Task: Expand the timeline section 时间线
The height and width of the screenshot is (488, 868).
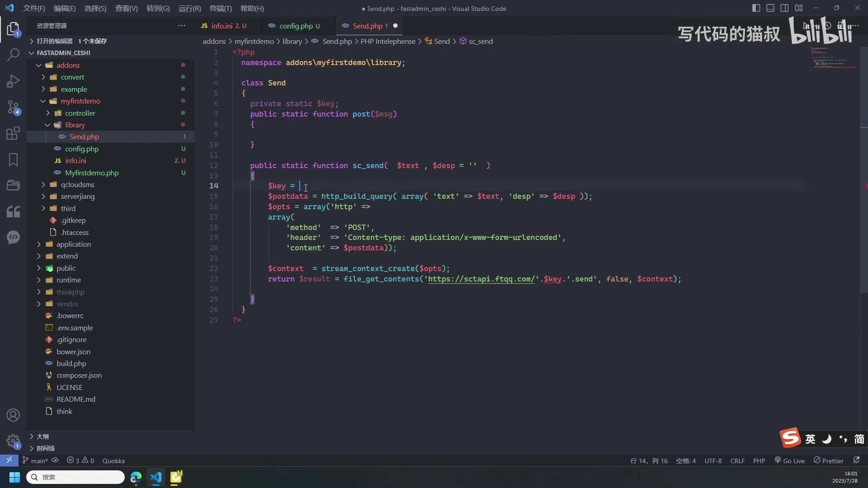Action: pyautogui.click(x=110, y=448)
